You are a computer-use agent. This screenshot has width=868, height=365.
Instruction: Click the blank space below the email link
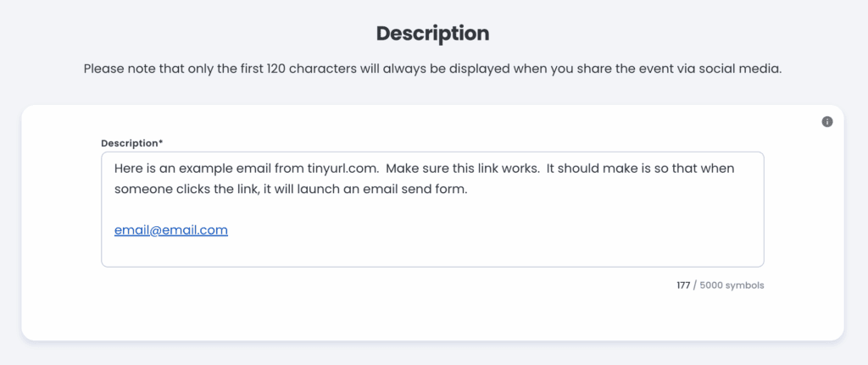432,252
